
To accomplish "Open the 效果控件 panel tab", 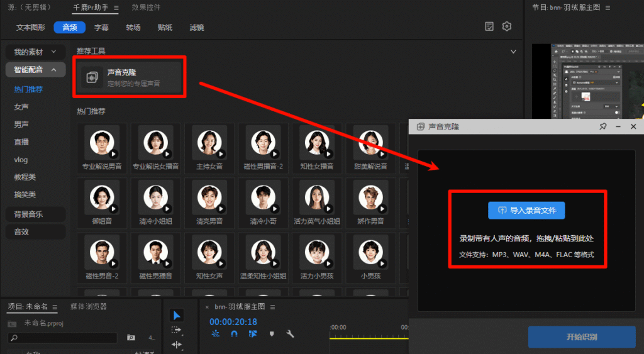I will [x=146, y=8].
